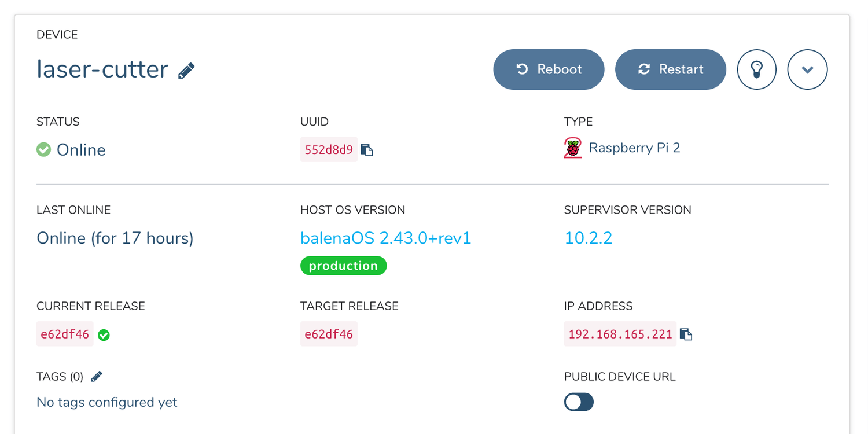Screen dimensions: 868x434
Task: Click the target release e62df46 hash
Action: click(329, 334)
